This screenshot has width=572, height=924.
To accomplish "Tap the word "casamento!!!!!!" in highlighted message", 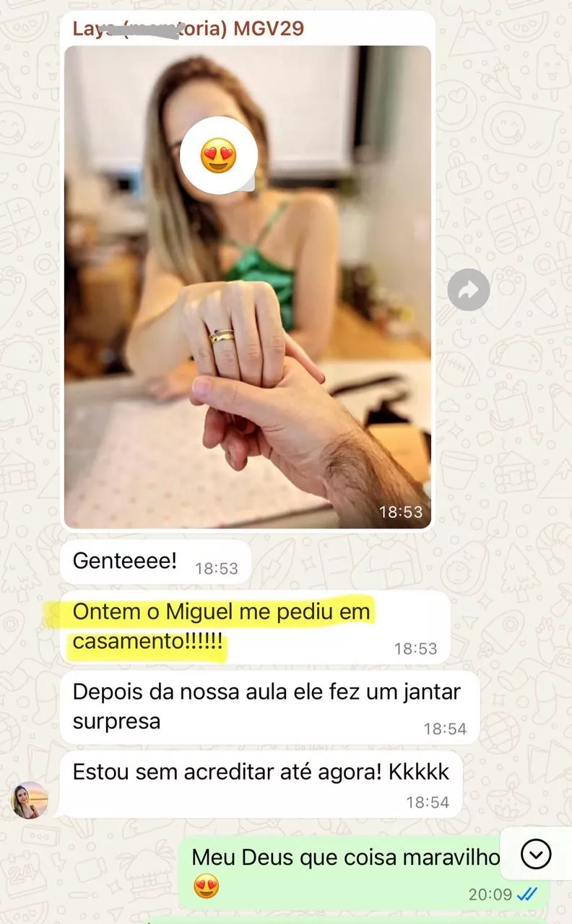I will (x=148, y=640).
